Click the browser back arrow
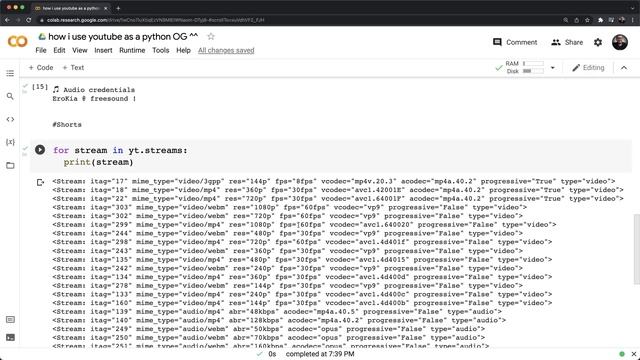The image size is (640, 360). (x=7, y=20)
